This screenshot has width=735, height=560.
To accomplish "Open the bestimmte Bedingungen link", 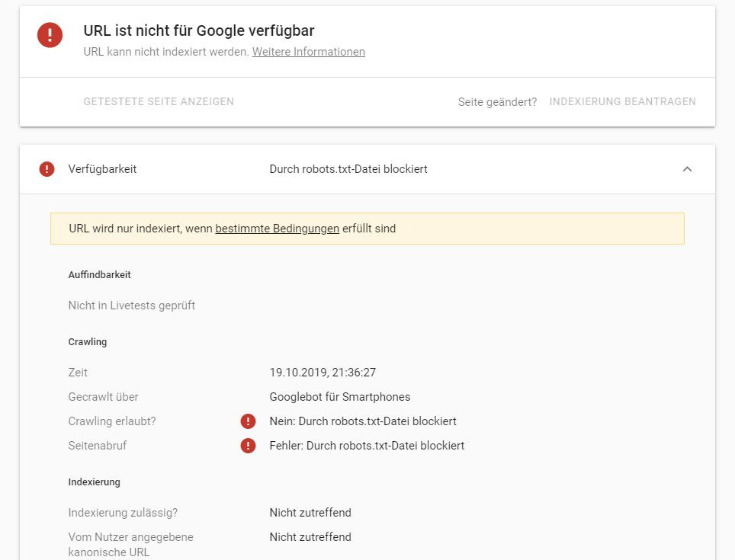I will pos(277,229).
